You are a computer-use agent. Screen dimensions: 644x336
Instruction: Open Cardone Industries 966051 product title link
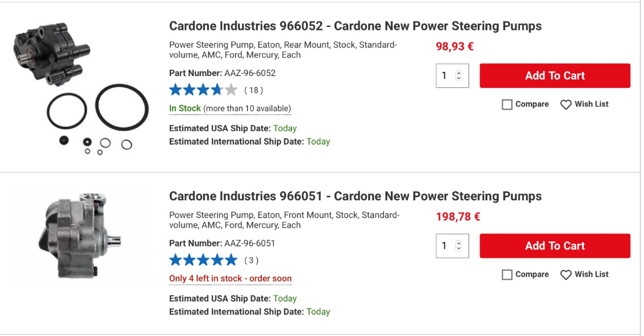coord(355,197)
